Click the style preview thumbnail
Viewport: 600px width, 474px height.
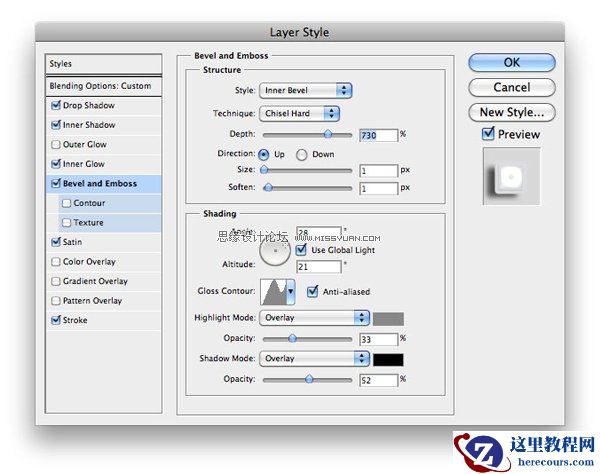click(x=512, y=177)
